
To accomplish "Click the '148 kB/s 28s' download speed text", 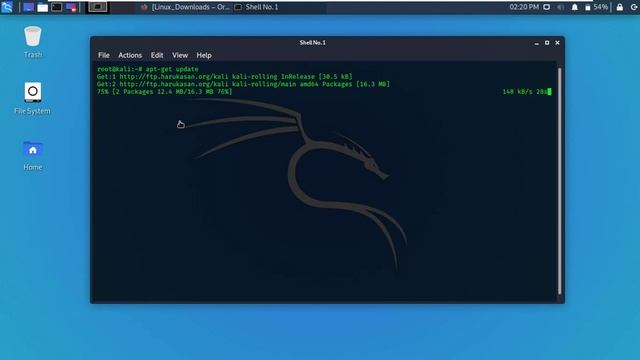I will click(525, 92).
